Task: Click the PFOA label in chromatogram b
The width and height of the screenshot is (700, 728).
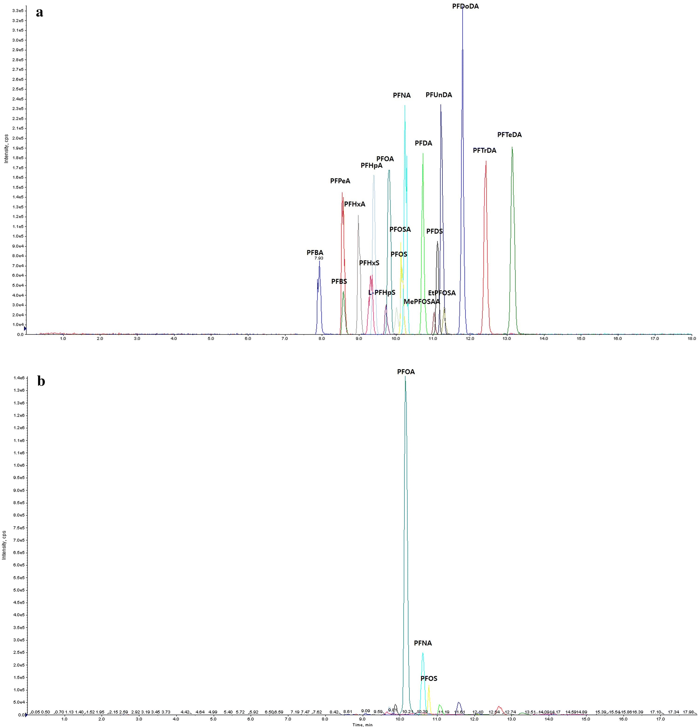Action: (406, 372)
